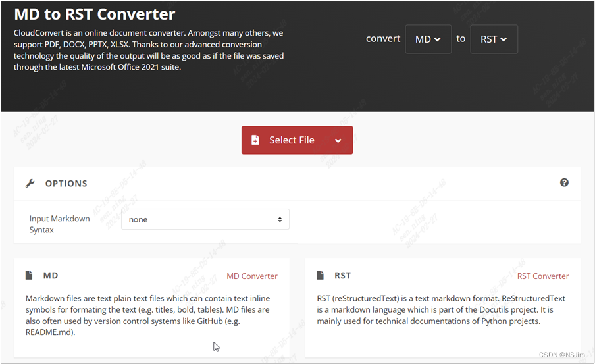Click the word convert in header

click(x=383, y=38)
